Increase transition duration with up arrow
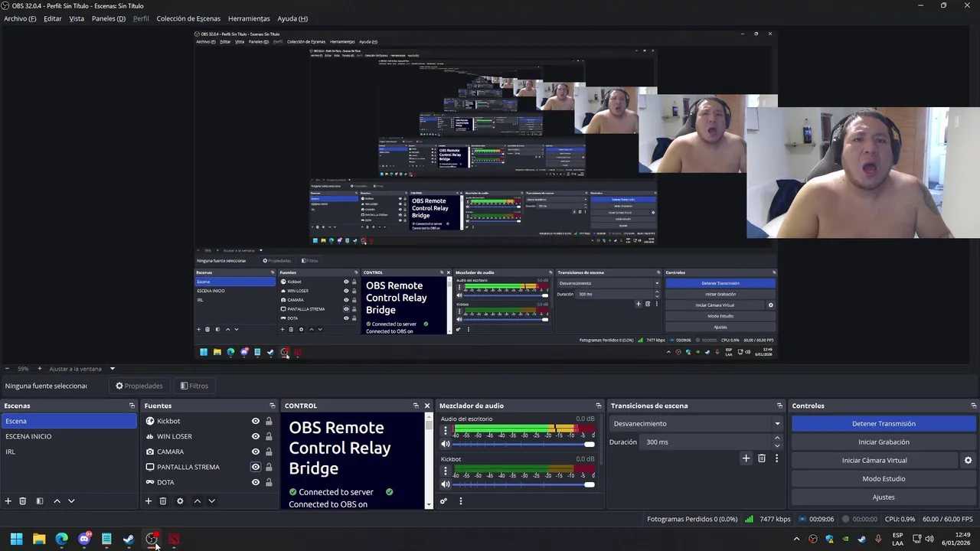980x551 pixels. click(x=777, y=439)
